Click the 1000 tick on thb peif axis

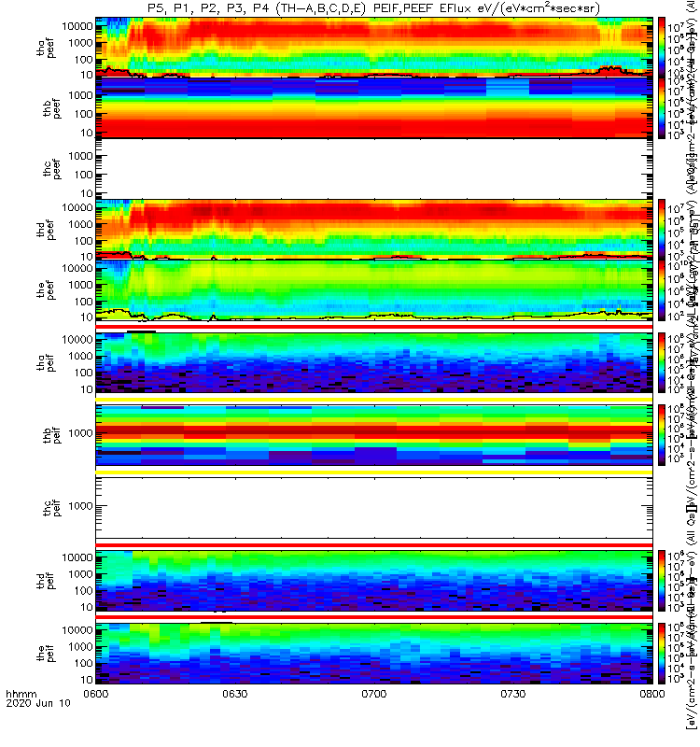coord(80,433)
